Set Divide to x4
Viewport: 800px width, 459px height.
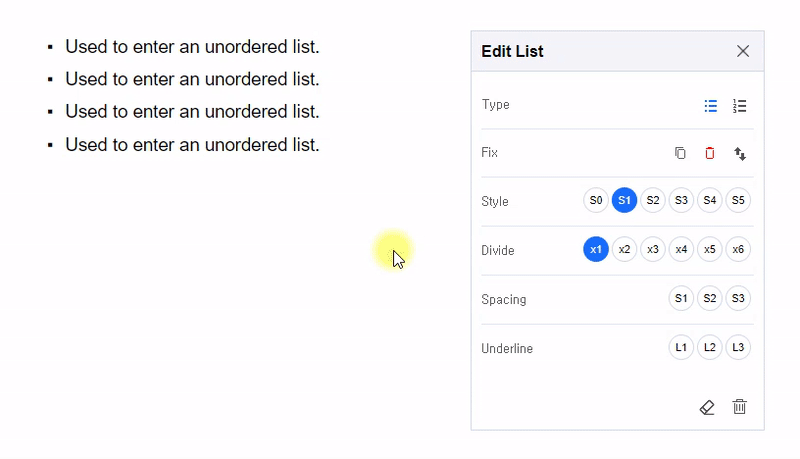681,249
